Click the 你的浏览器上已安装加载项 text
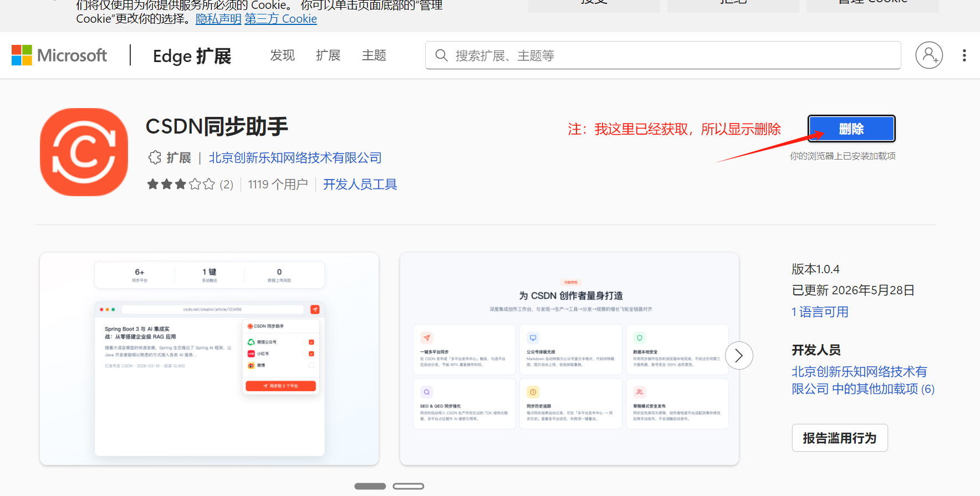980x496 pixels. click(843, 156)
